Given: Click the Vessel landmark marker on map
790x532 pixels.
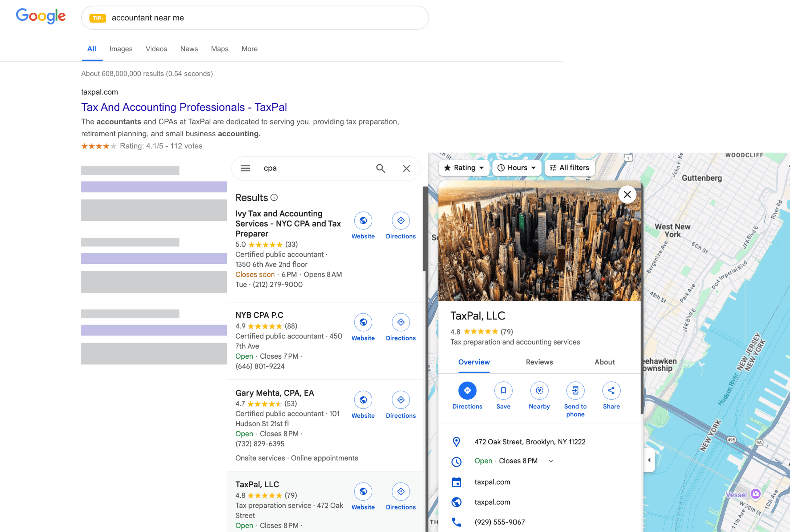Looking at the screenshot, I should (x=755, y=493).
